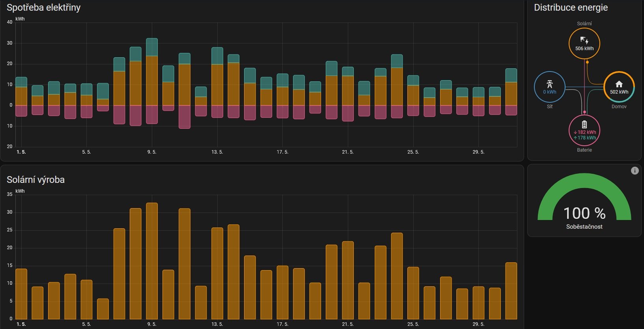This screenshot has width=644, height=329.
Task: Click the Solární výroba card title
Action: (35, 180)
